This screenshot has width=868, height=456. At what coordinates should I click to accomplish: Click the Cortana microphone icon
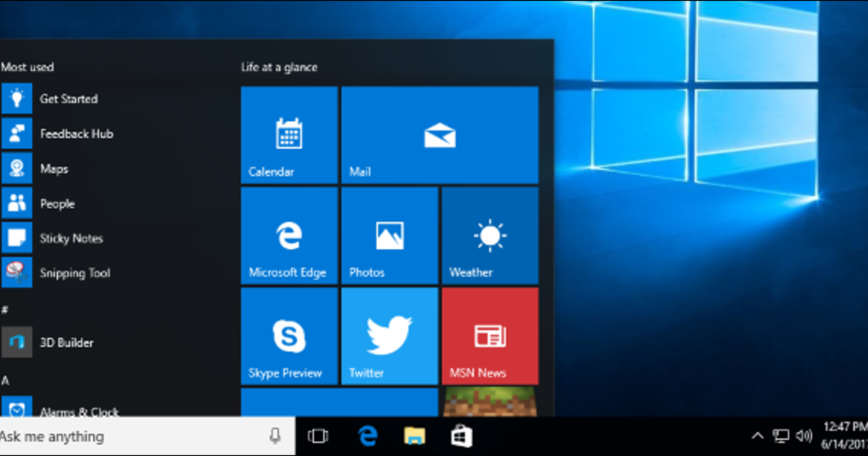tap(275, 436)
